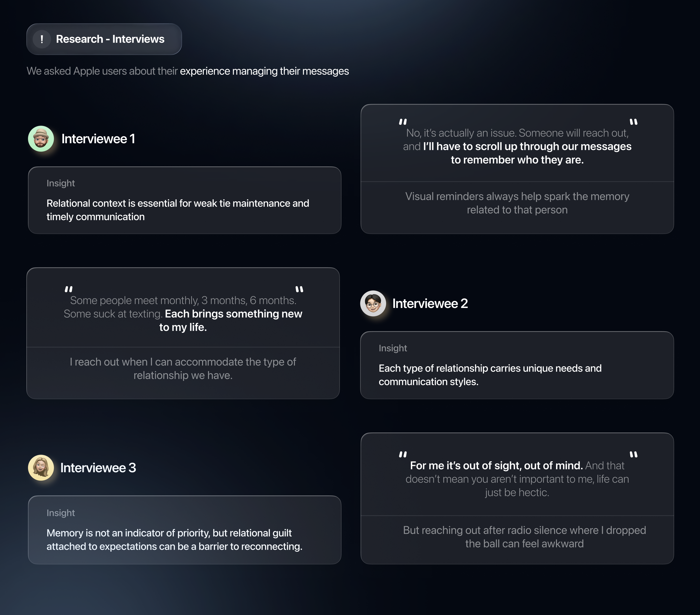
Task: Click the "Visual reminders always help spark" note
Action: 517,203
